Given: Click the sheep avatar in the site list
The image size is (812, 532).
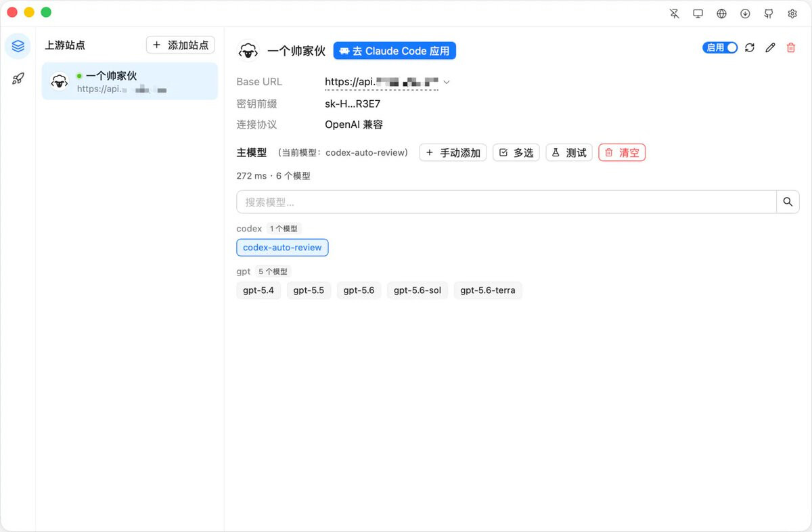Looking at the screenshot, I should tap(60, 82).
